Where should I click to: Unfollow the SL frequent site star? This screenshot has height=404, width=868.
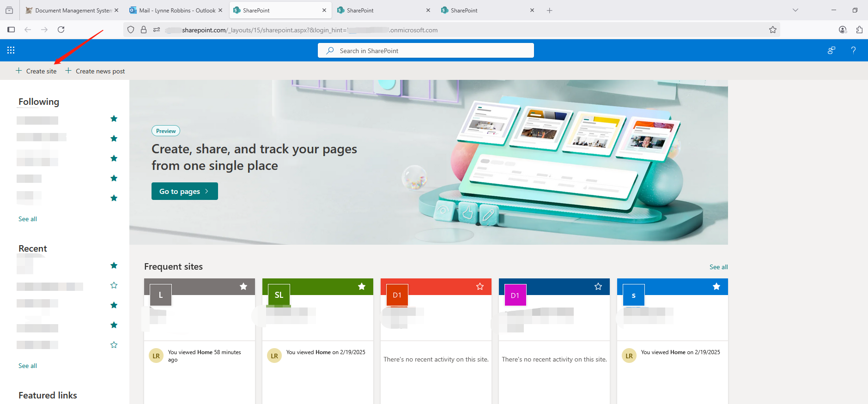[362, 287]
